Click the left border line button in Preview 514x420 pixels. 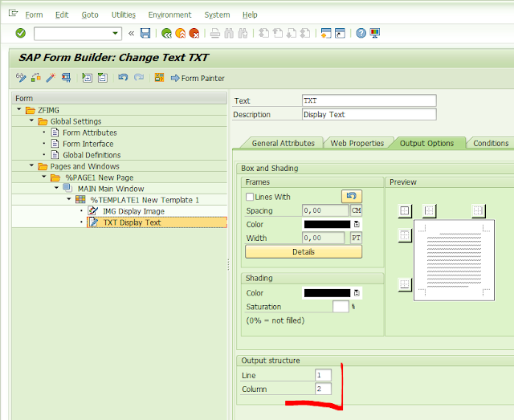click(x=429, y=211)
